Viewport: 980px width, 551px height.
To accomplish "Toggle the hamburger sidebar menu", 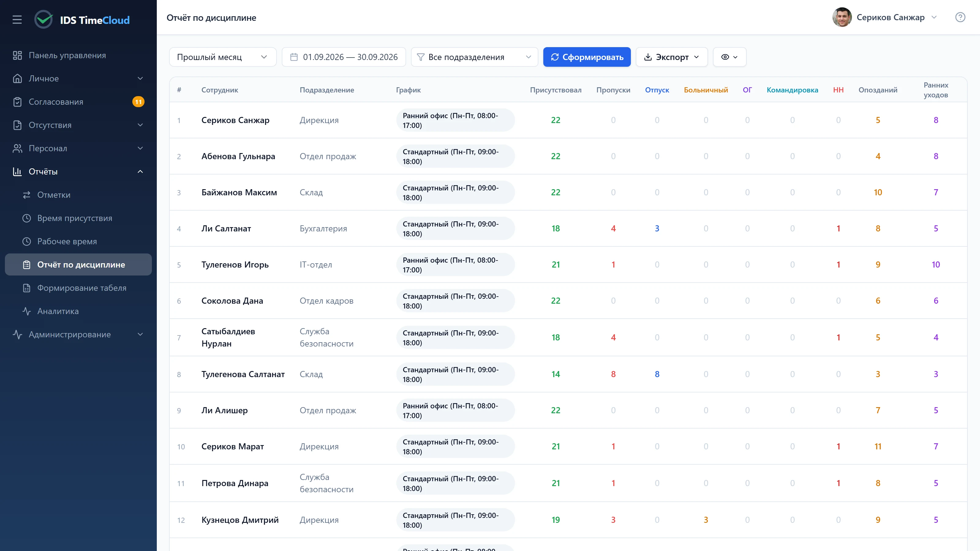I will pos(17,20).
